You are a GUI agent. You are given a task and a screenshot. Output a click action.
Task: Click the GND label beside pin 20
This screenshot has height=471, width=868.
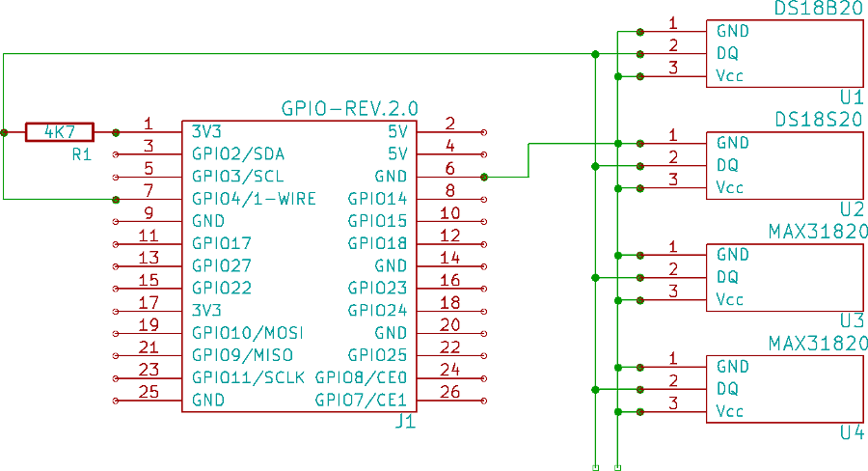pos(391,333)
